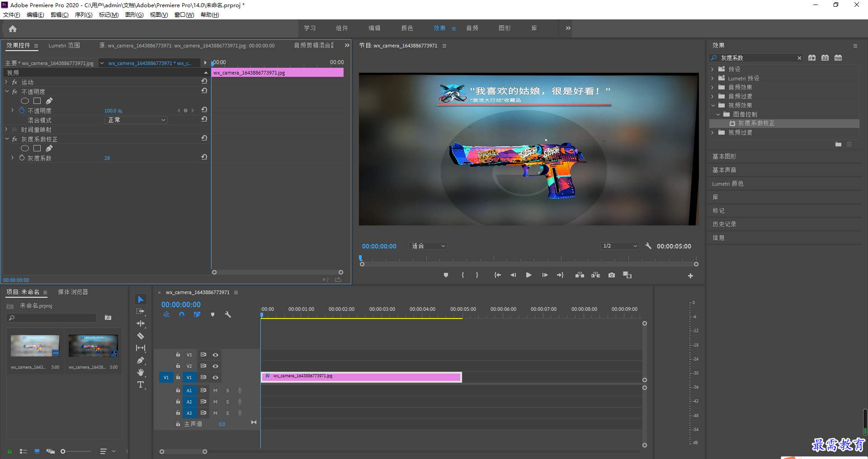The image size is (868, 459).
Task: Expand Presets folder in Effects
Action: [x=712, y=69]
